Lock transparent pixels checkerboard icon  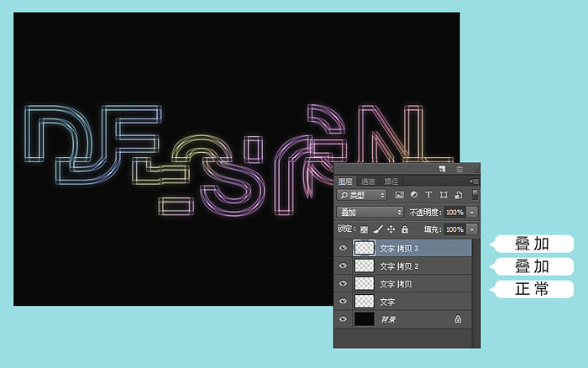(x=364, y=229)
